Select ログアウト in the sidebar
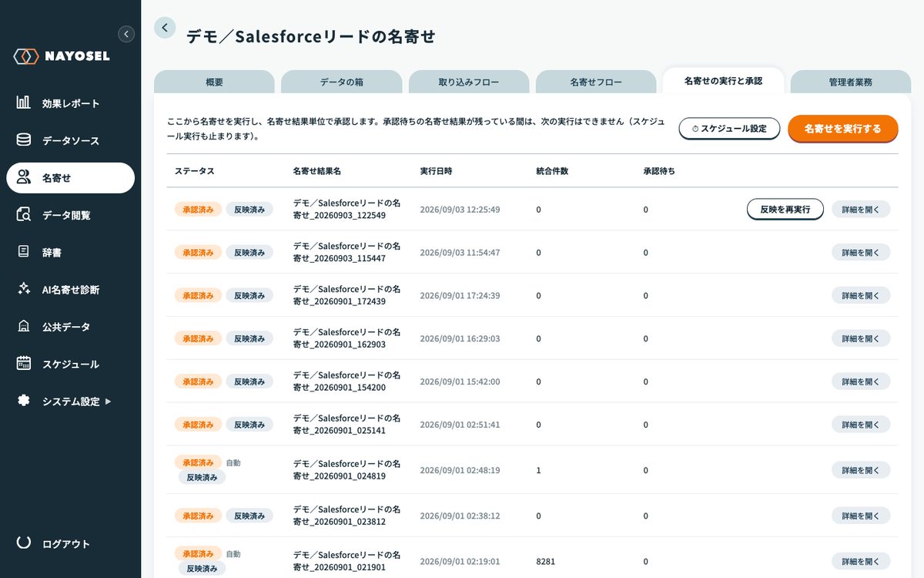 coord(70,543)
